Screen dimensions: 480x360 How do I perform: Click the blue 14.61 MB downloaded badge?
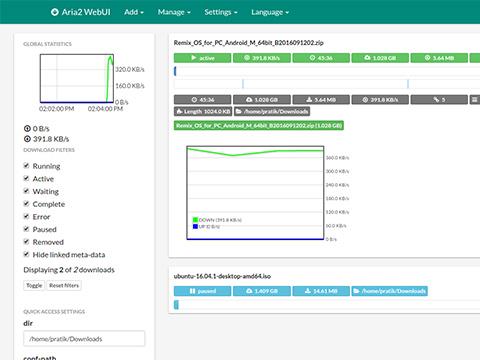point(321,291)
